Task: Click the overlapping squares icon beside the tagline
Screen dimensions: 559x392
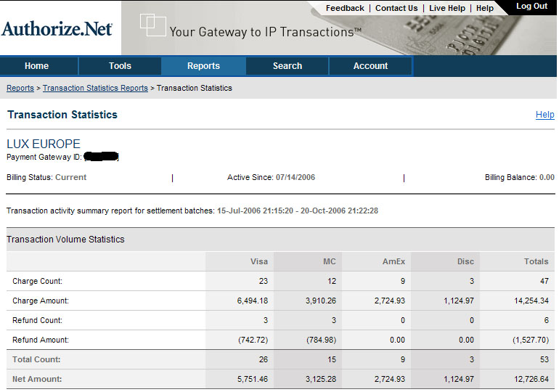Action: (152, 25)
